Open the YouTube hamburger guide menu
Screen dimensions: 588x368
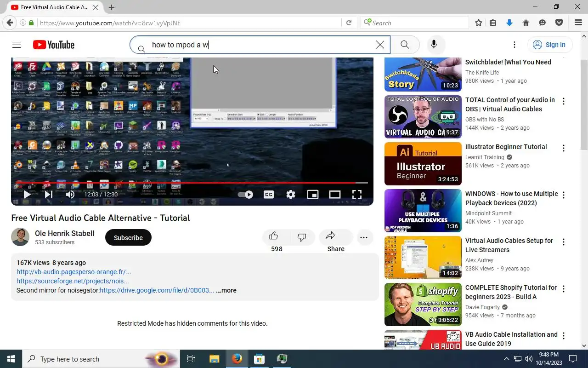pyautogui.click(x=17, y=45)
